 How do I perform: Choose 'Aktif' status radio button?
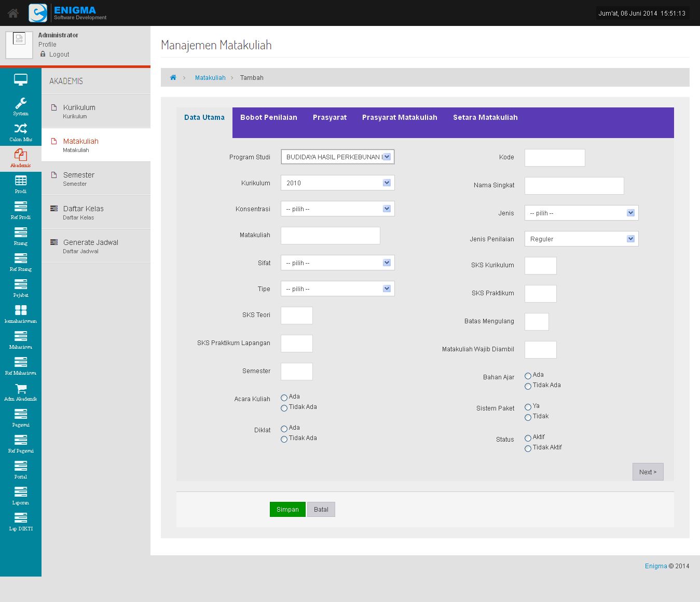pyautogui.click(x=528, y=438)
